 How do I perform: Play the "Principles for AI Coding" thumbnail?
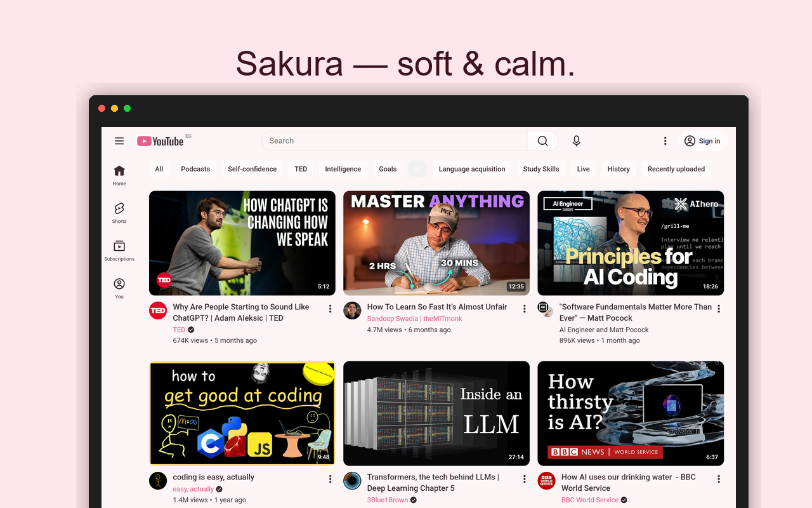pyautogui.click(x=631, y=243)
